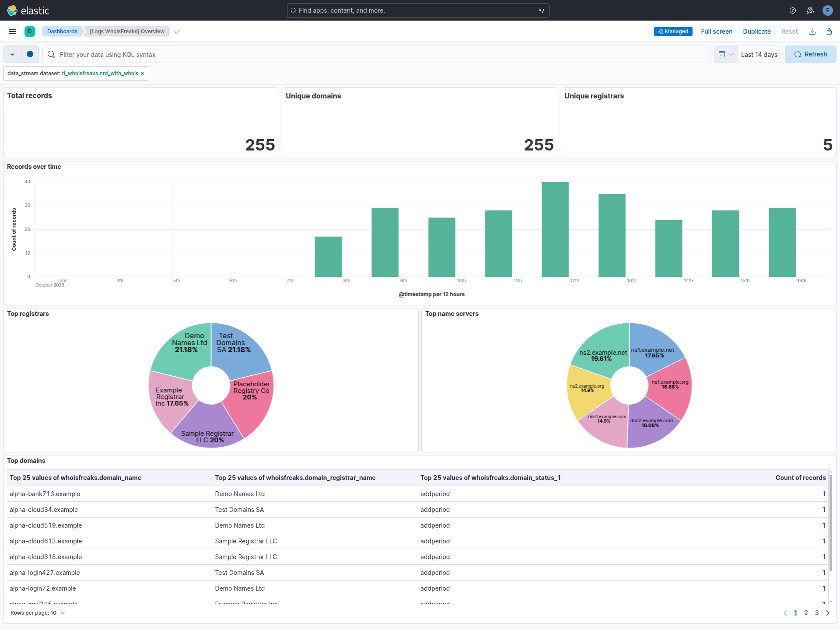This screenshot has height=630, width=840.
Task: Open the filter options menu icon
Action: coord(12,54)
